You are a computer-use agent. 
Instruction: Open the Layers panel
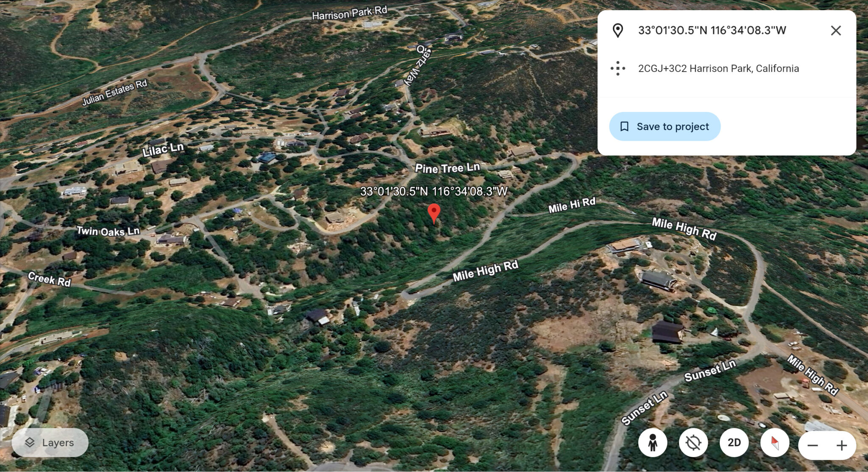coord(50,443)
